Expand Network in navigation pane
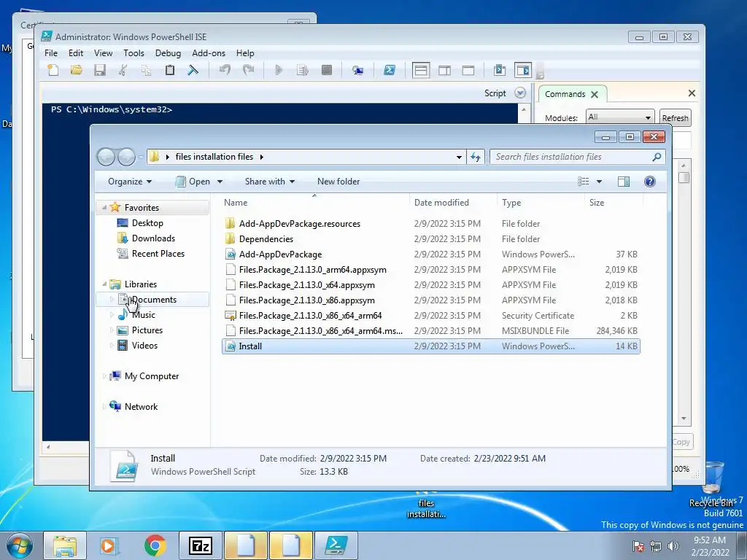The height and width of the screenshot is (560, 747). click(105, 407)
